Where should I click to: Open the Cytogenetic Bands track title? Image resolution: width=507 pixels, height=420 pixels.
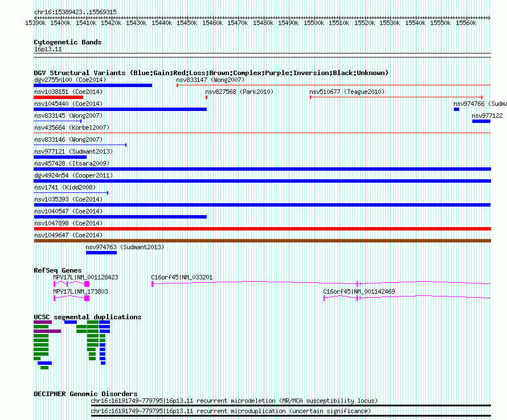tap(68, 42)
